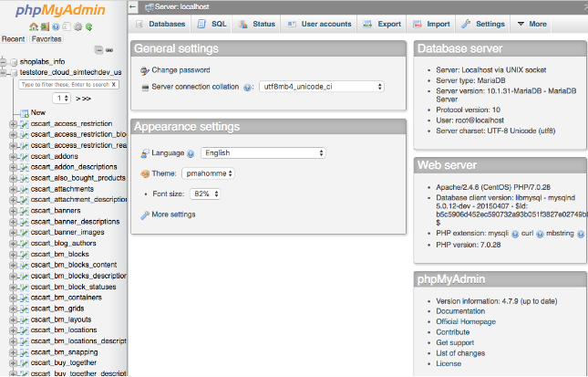The height and width of the screenshot is (377, 588).
Task: Select the cscart_buy_together table
Action: (x=64, y=363)
